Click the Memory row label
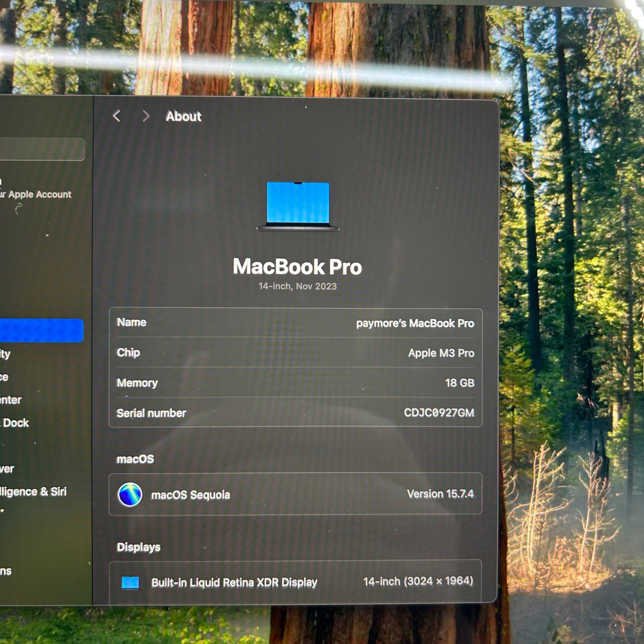644x644 pixels. click(x=137, y=383)
